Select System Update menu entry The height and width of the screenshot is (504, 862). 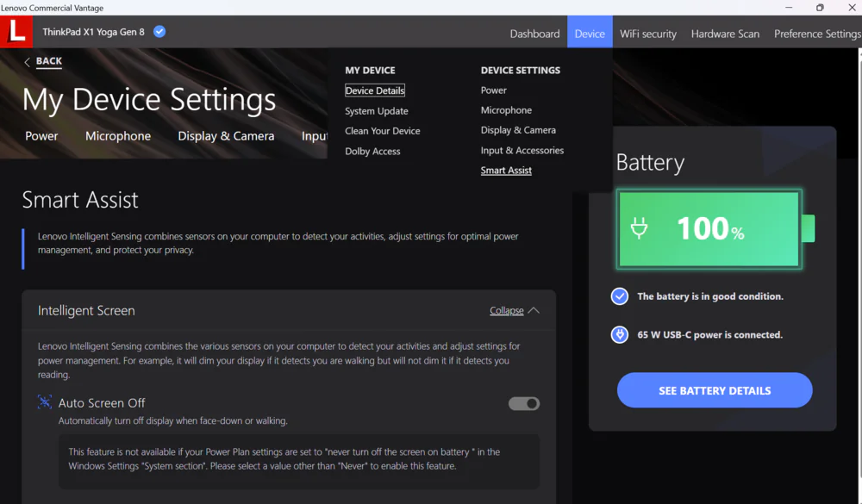(377, 111)
